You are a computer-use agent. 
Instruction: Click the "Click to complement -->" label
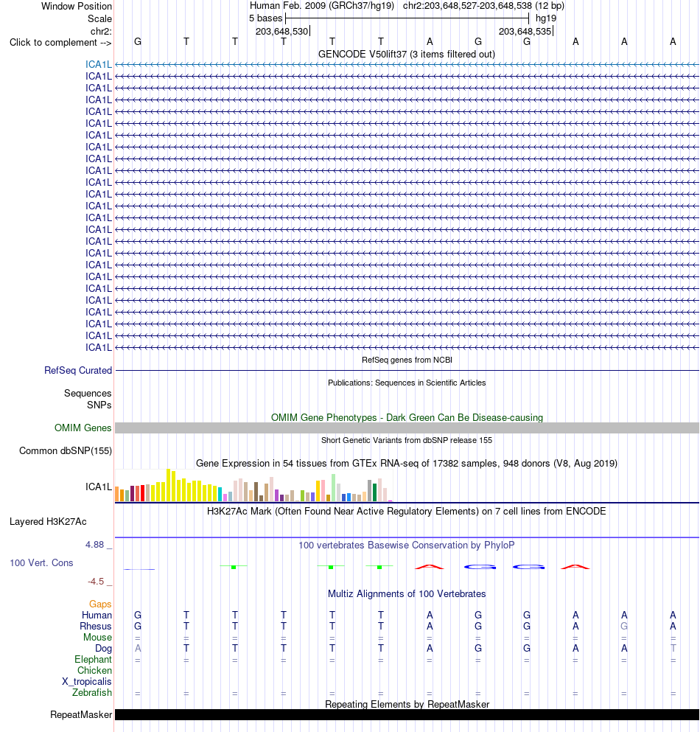60,43
